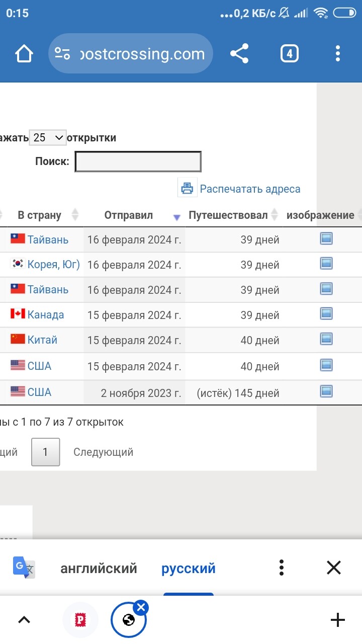Image resolution: width=362 pixels, height=644 pixels.
Task: Open the tab switcher showing 4 tabs
Action: [289, 53]
